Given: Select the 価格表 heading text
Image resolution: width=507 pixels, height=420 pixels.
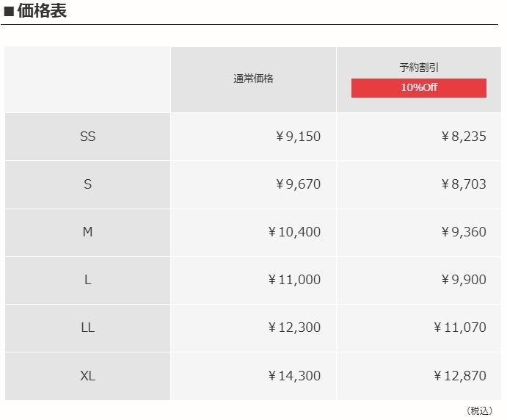Looking at the screenshot, I should 41,12.
